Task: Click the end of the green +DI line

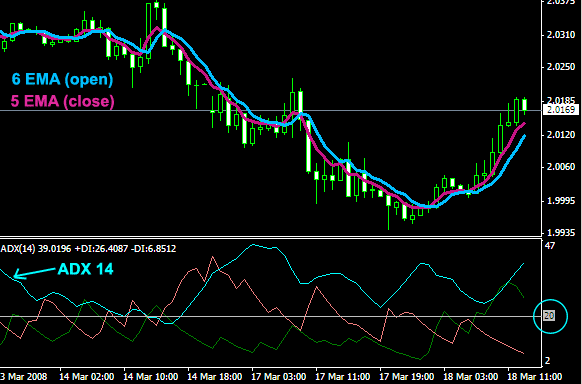Action: (523, 297)
